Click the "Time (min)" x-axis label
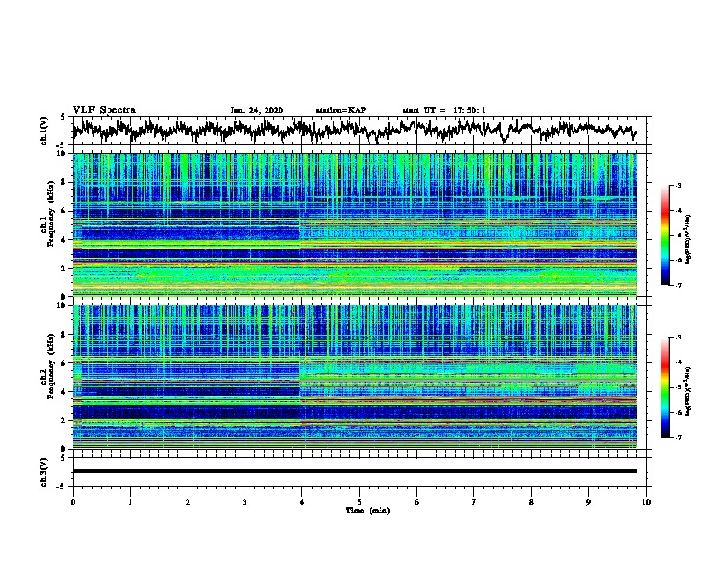This screenshot has width=728, height=563. tap(368, 511)
